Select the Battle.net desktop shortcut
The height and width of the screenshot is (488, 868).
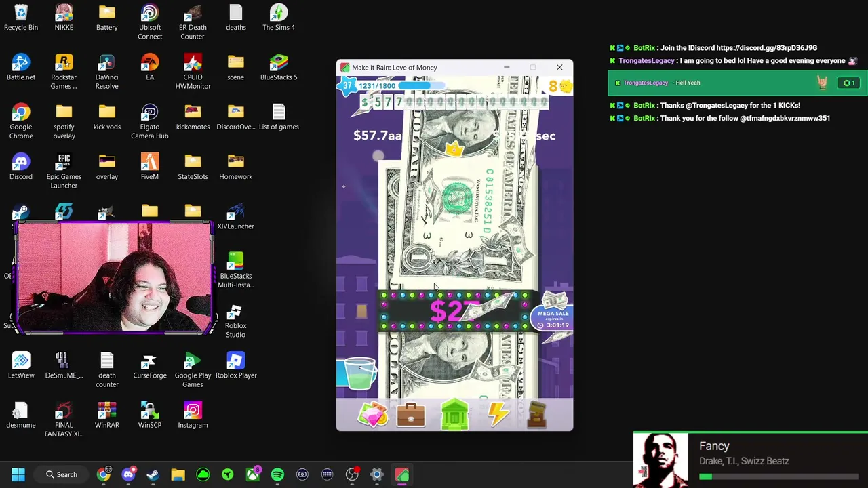click(x=21, y=67)
